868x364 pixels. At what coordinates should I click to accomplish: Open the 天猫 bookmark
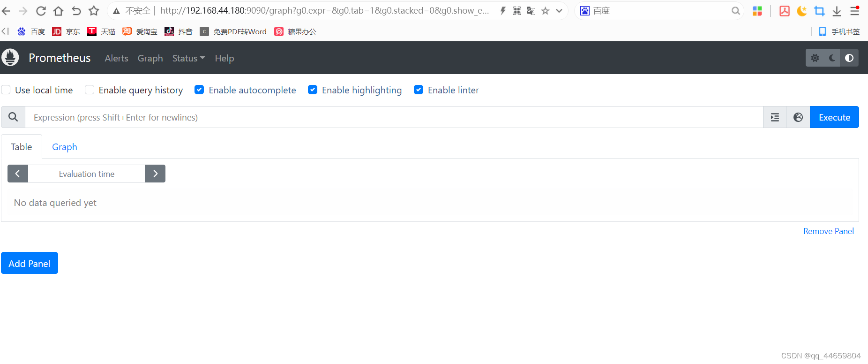coord(101,31)
